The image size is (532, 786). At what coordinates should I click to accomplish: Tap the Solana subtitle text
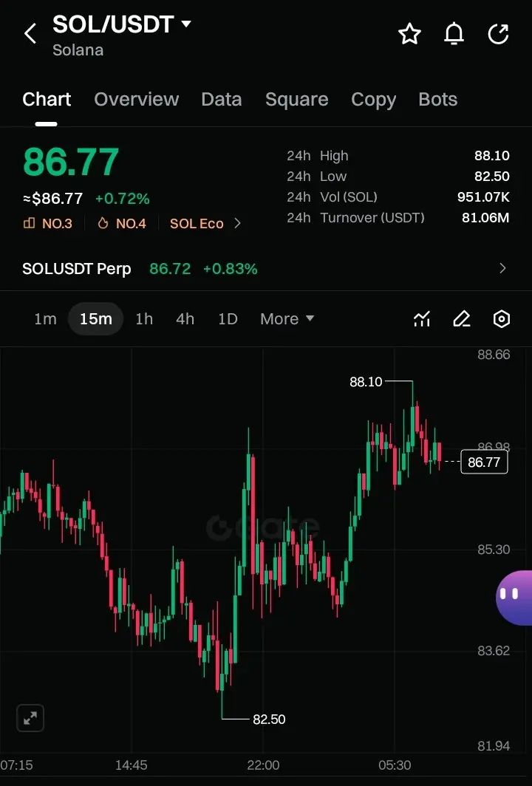tap(78, 50)
